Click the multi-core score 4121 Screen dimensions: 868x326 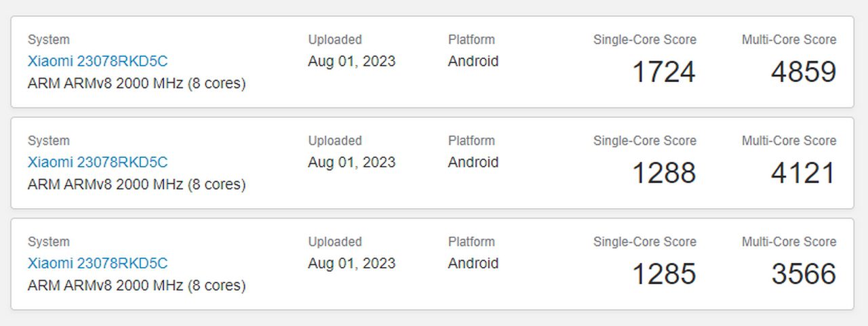click(804, 173)
